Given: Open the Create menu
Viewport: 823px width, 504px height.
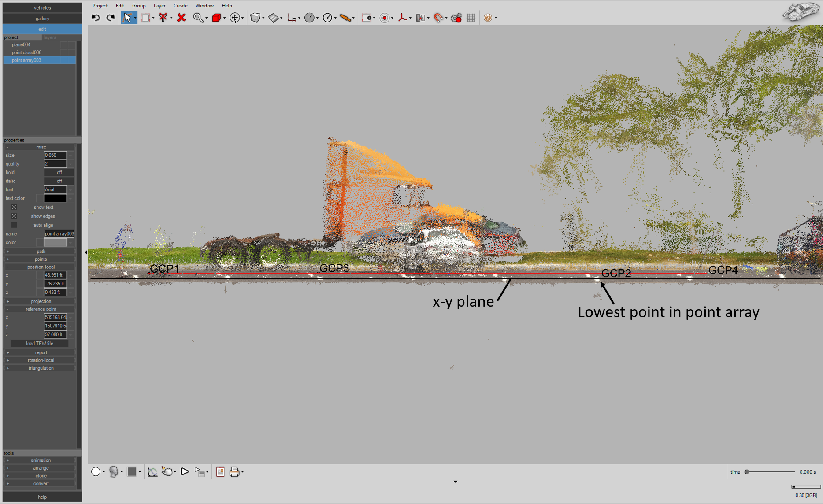Looking at the screenshot, I should coord(181,5).
